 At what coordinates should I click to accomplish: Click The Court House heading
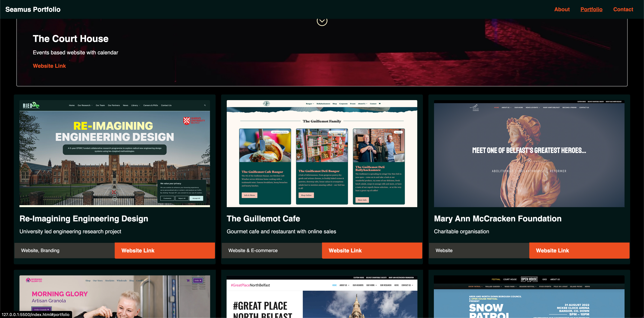tap(70, 39)
